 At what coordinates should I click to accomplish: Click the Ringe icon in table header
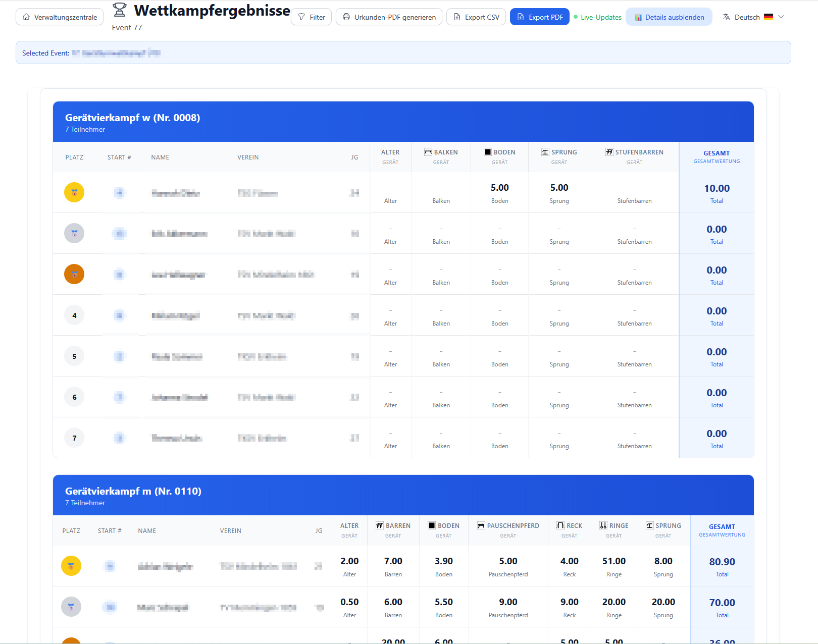tap(603, 525)
